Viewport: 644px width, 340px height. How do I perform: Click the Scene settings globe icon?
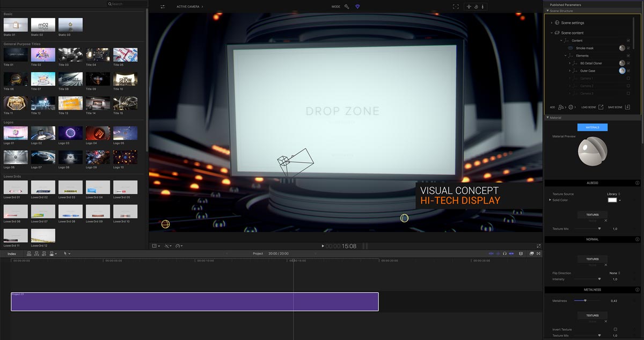point(557,23)
